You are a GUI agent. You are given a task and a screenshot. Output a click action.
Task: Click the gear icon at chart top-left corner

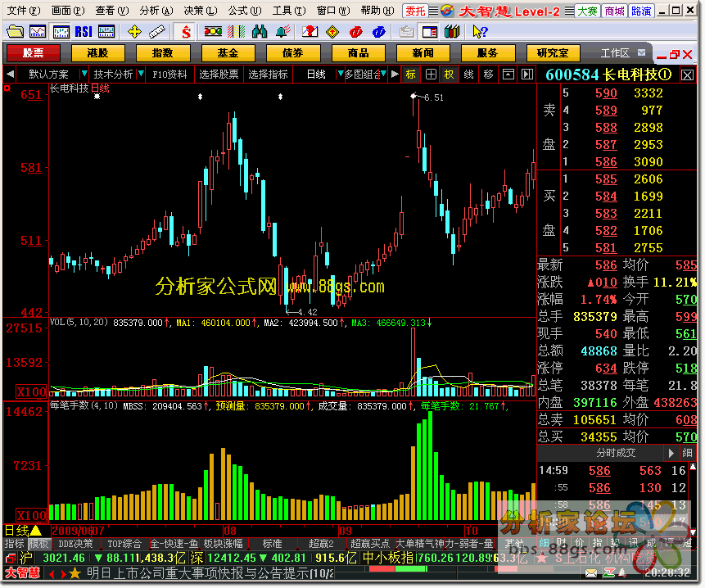point(7,88)
